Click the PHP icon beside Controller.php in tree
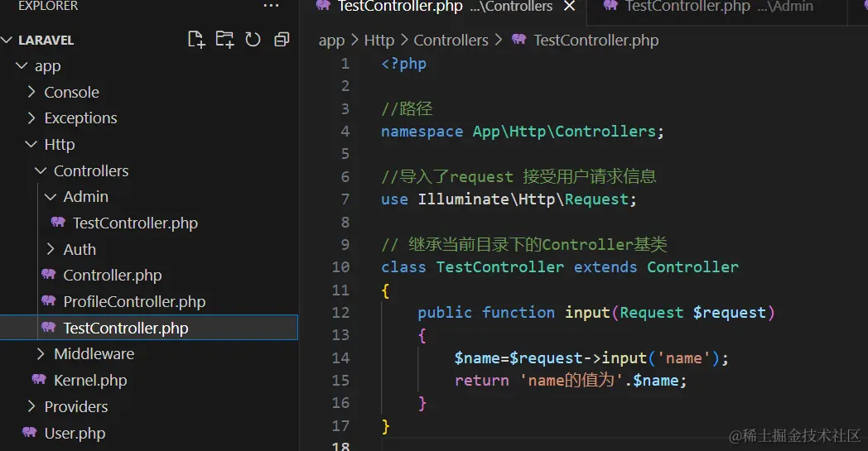Image resolution: width=868 pixels, height=451 pixels. pyautogui.click(x=49, y=274)
